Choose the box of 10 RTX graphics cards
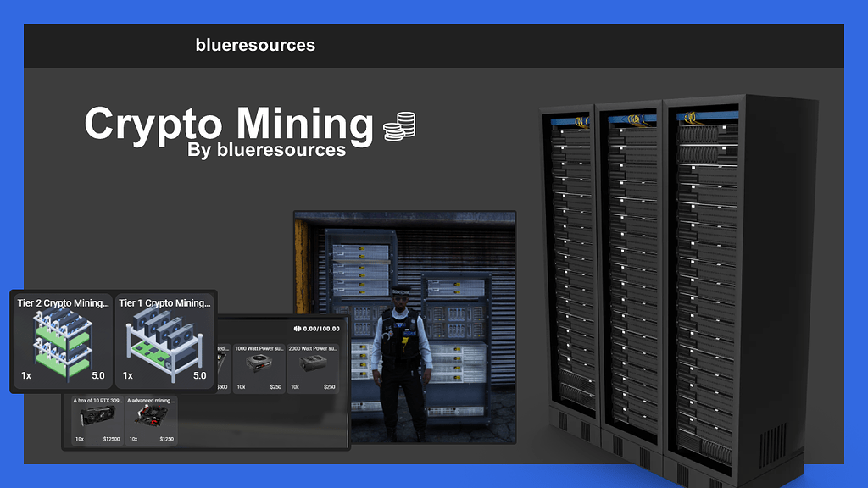 coord(97,420)
